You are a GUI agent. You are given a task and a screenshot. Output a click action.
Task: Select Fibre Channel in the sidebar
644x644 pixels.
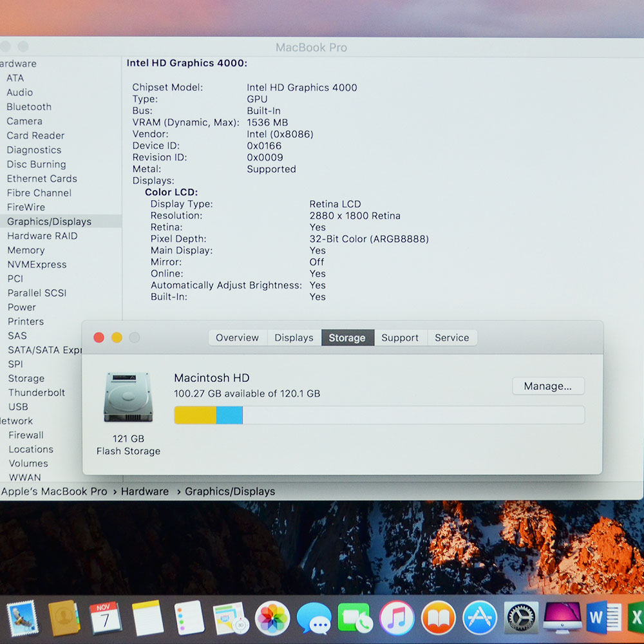39,193
